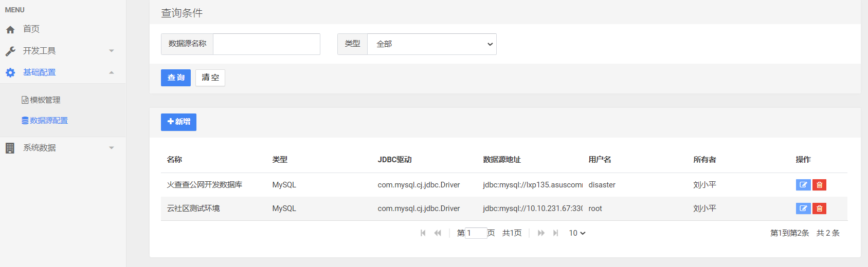Click the gear icon for 基础配置
The height and width of the screenshot is (267, 868).
pyautogui.click(x=10, y=73)
